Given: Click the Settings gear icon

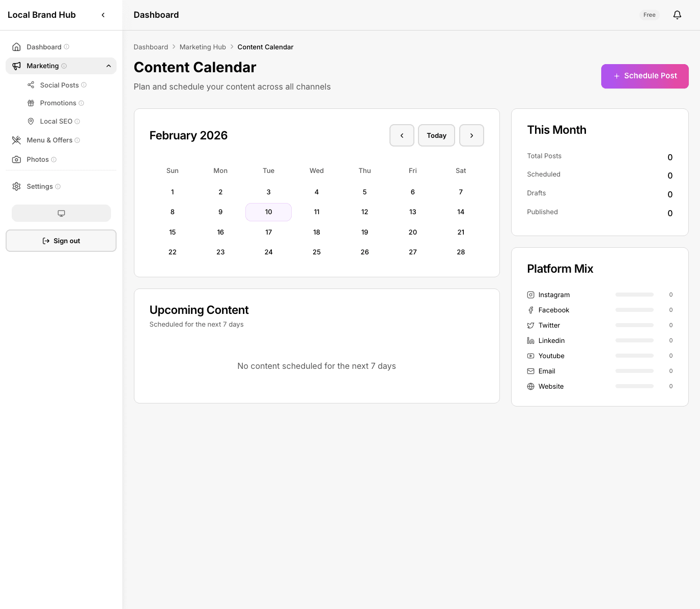Looking at the screenshot, I should click(x=16, y=186).
